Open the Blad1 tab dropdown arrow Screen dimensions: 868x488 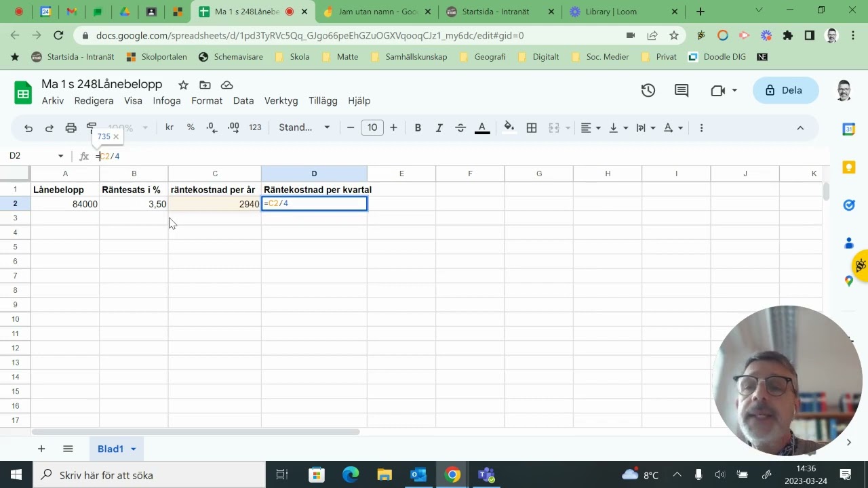point(134,449)
